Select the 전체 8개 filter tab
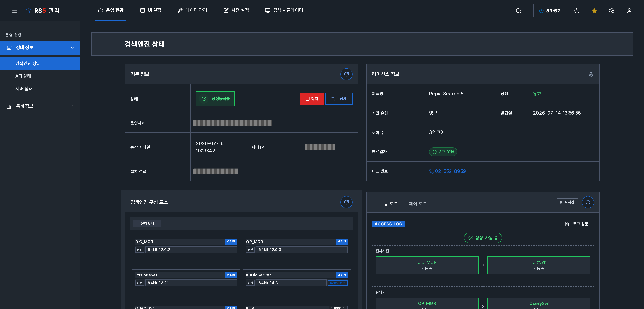644x309 pixels. click(x=147, y=223)
